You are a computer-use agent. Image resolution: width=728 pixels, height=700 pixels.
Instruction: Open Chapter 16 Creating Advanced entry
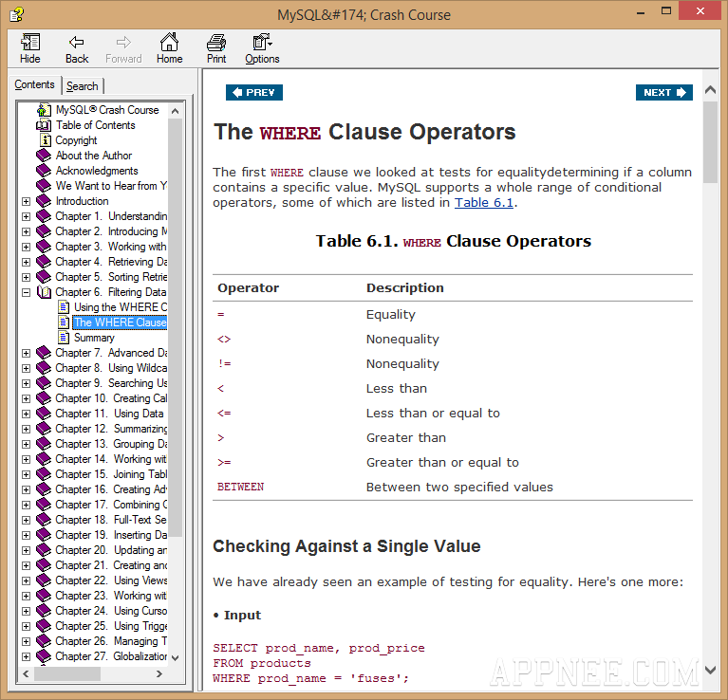pyautogui.click(x=111, y=489)
